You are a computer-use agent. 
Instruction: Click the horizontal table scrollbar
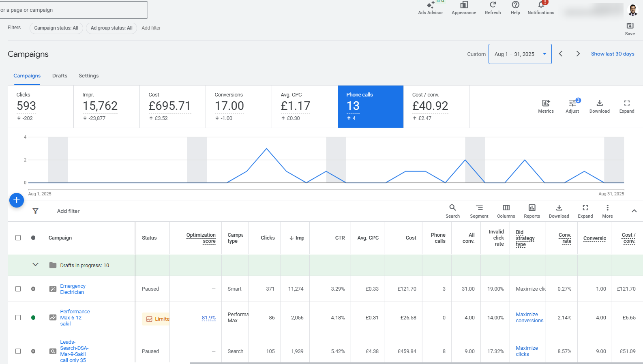tap(416, 363)
